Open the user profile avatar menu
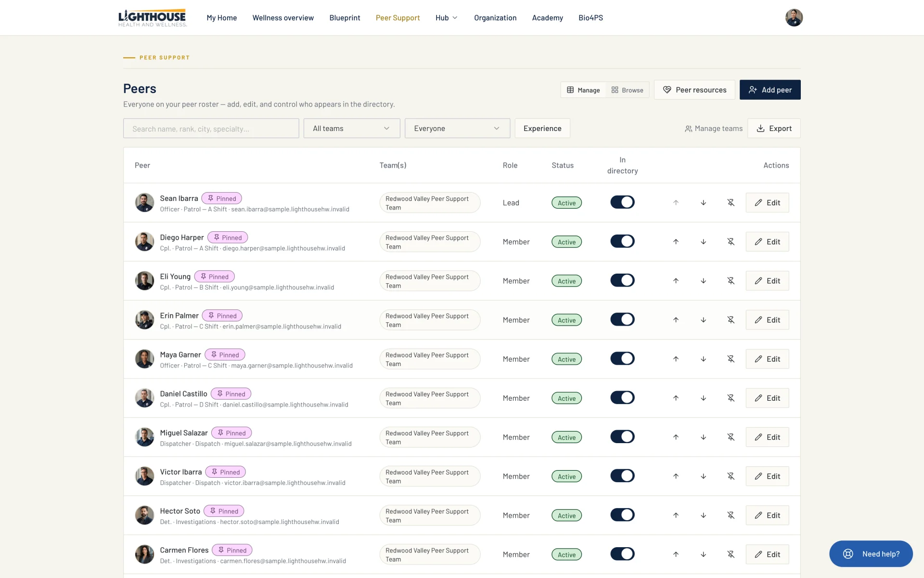924x578 pixels. pos(794,18)
